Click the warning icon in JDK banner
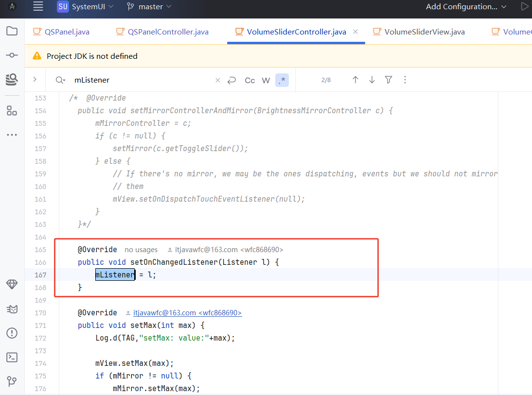Image resolution: width=532 pixels, height=395 pixels. click(36, 56)
